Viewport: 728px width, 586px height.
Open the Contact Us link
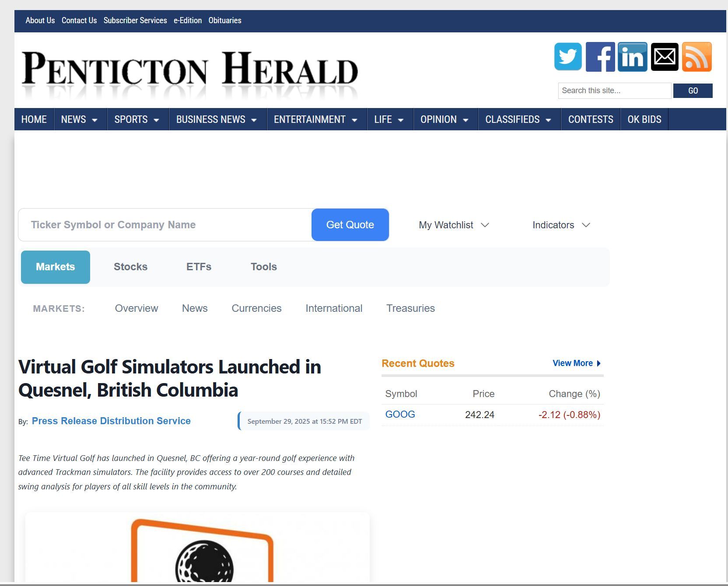click(x=79, y=21)
